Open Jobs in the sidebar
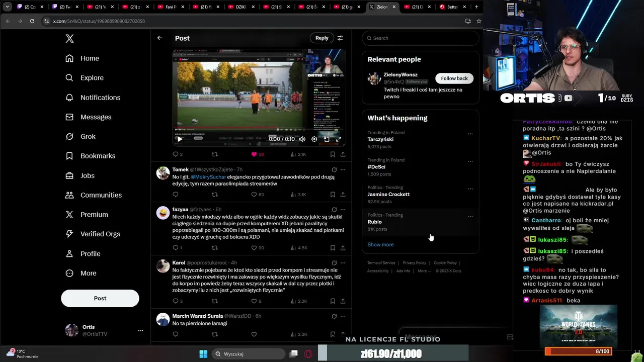This screenshot has height=362, width=644. click(80, 175)
